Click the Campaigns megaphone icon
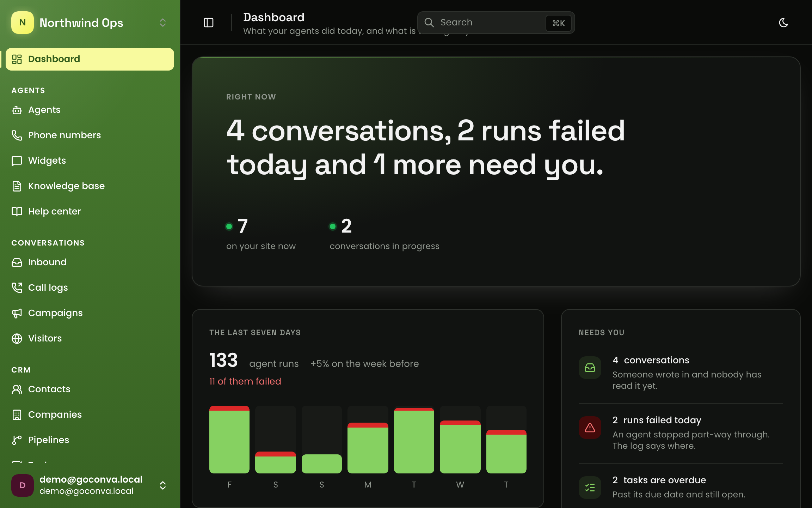This screenshot has width=812, height=508. tap(17, 313)
